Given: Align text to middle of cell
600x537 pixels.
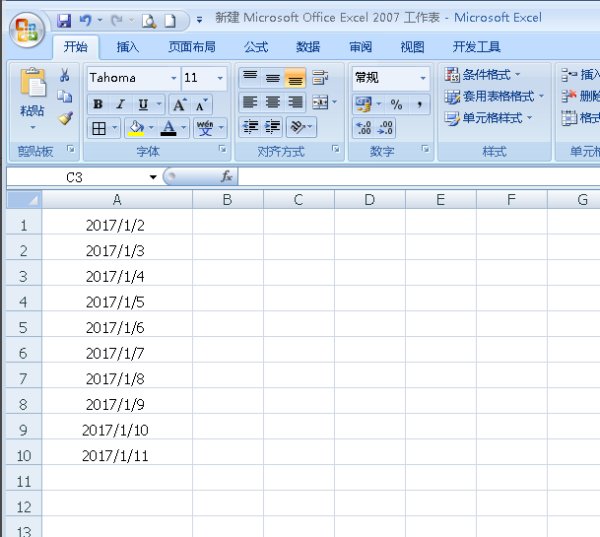Looking at the screenshot, I should pyautogui.click(x=272, y=78).
